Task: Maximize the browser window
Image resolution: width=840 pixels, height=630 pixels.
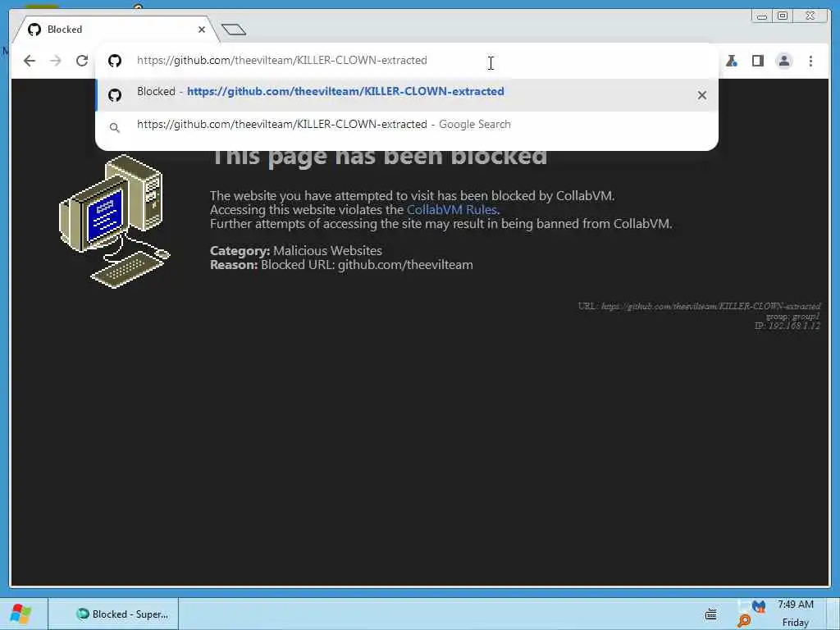Action: pyautogui.click(x=782, y=16)
